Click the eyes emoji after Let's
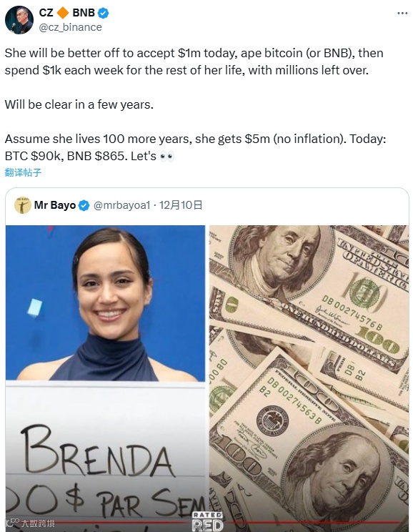The image size is (413, 532). (x=166, y=157)
